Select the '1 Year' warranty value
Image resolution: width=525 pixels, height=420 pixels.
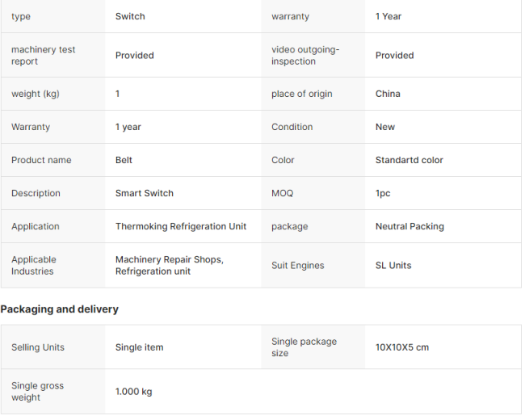click(388, 16)
